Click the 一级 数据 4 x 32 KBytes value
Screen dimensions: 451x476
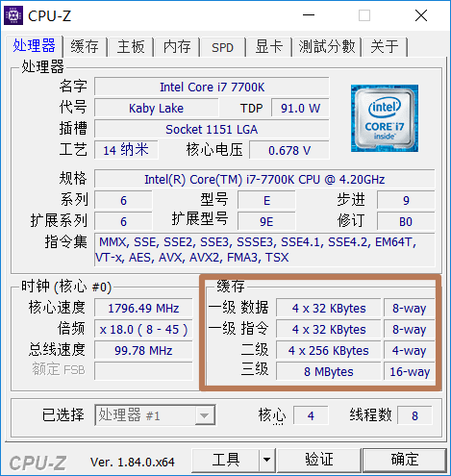(x=329, y=308)
